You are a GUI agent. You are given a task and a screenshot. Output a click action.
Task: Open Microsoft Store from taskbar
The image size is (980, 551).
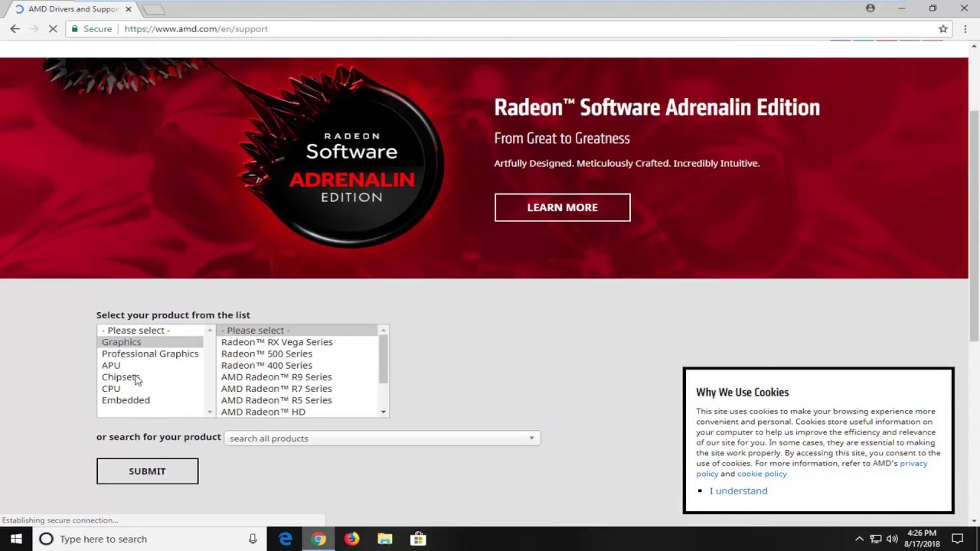tap(418, 539)
